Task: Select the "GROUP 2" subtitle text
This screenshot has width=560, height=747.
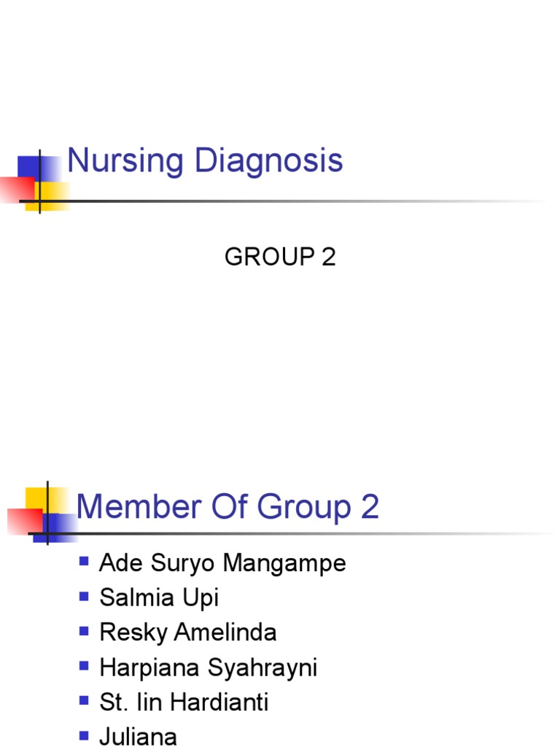Action: pos(280,258)
